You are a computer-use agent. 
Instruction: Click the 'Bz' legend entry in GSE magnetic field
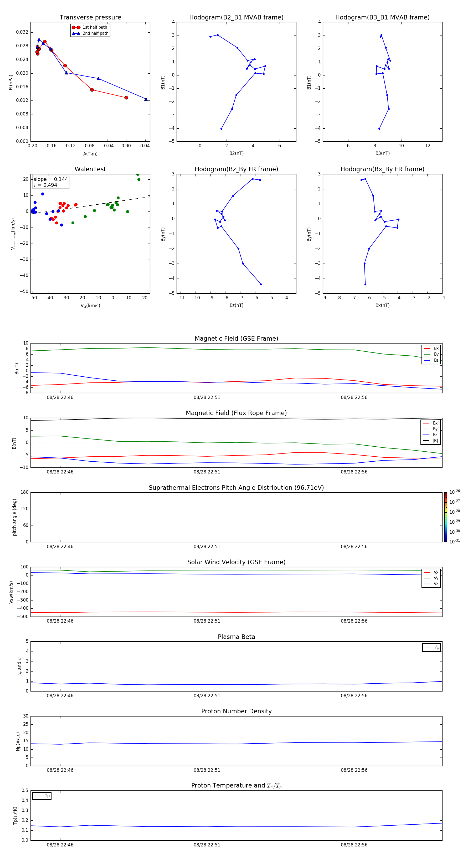pyautogui.click(x=431, y=360)
